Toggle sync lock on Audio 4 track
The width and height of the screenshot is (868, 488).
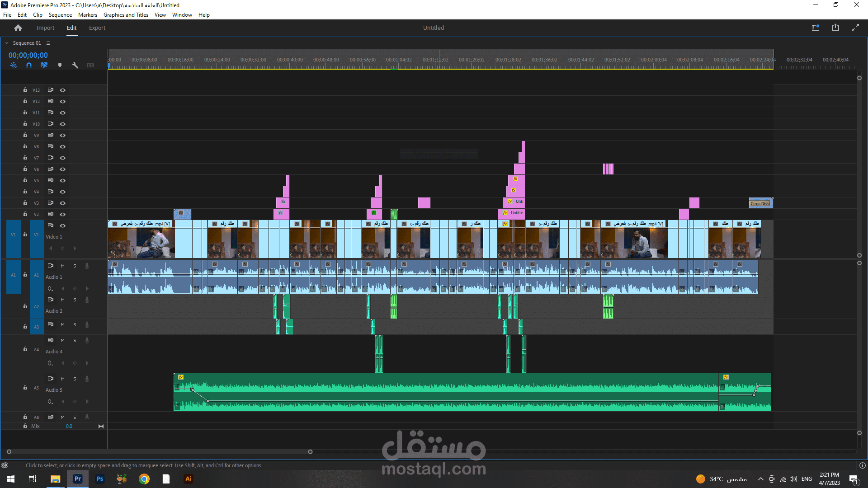[x=51, y=340]
